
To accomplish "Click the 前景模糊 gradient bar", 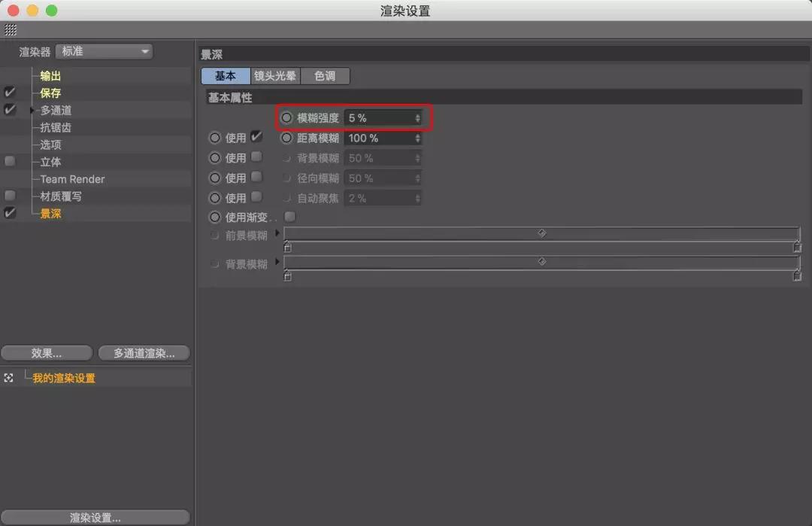I will tap(541, 234).
